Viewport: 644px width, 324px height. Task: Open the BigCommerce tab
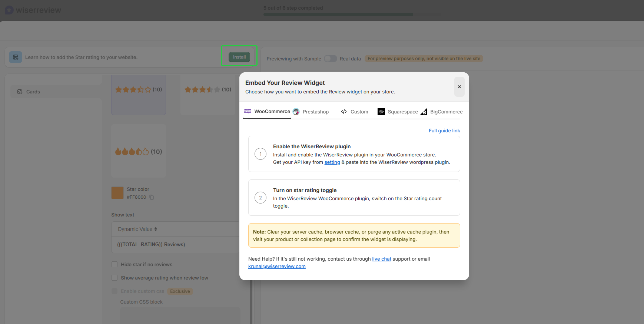click(441, 112)
